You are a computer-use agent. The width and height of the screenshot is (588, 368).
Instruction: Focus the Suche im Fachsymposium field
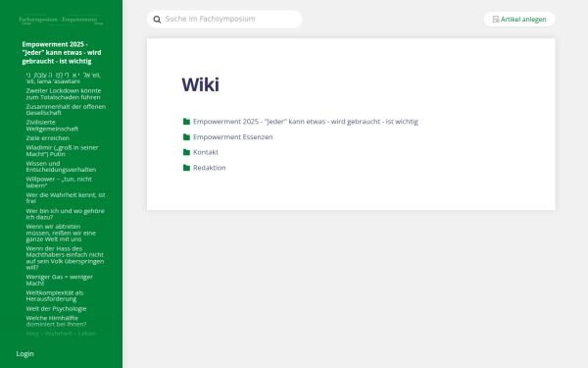(x=224, y=20)
